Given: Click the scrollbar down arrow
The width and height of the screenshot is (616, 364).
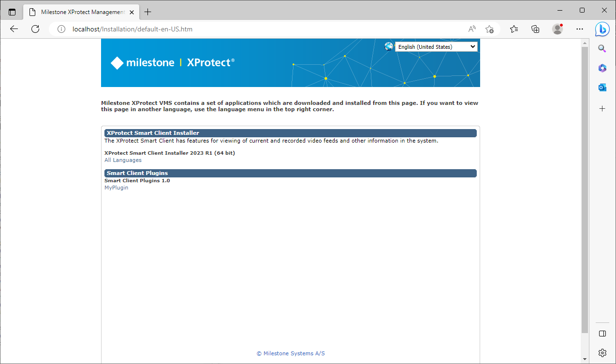Looking at the screenshot, I should coord(585,359).
